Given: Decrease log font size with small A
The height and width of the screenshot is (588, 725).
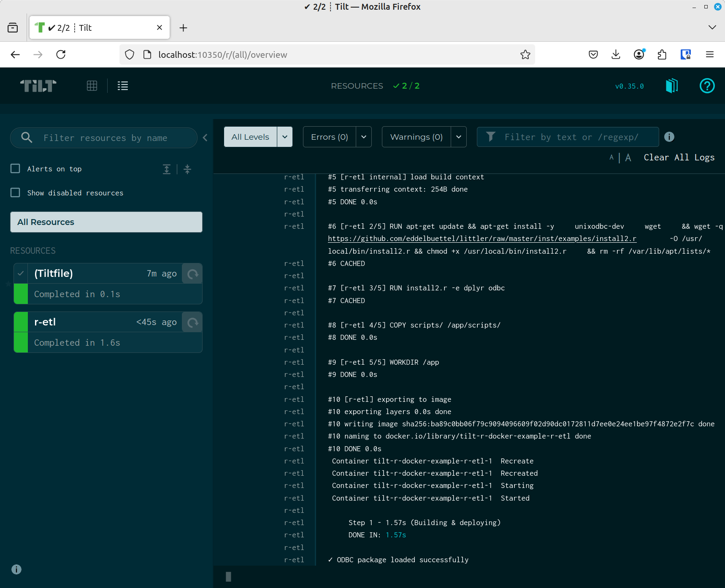Looking at the screenshot, I should (x=611, y=157).
